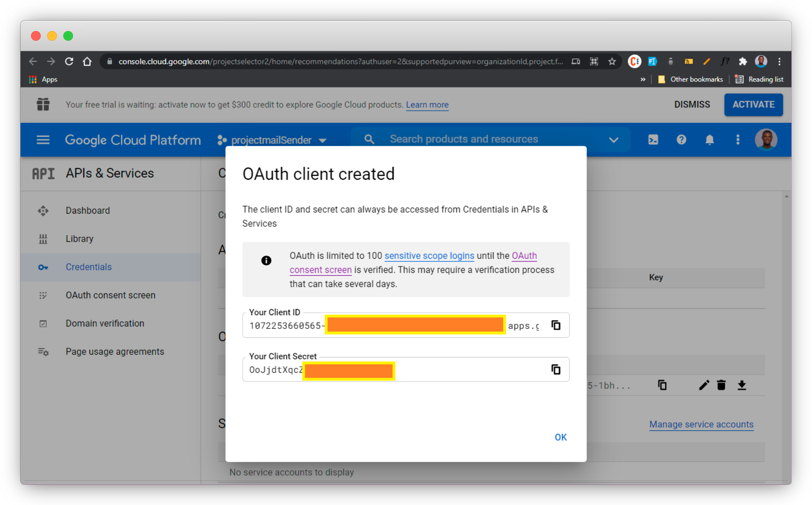Click the f? extension icon

click(x=725, y=61)
